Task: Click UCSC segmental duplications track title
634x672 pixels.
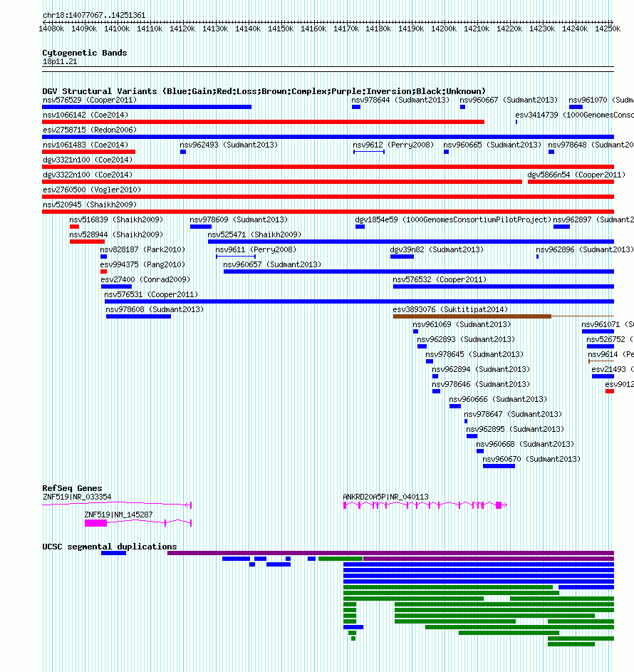Action: click(x=109, y=547)
